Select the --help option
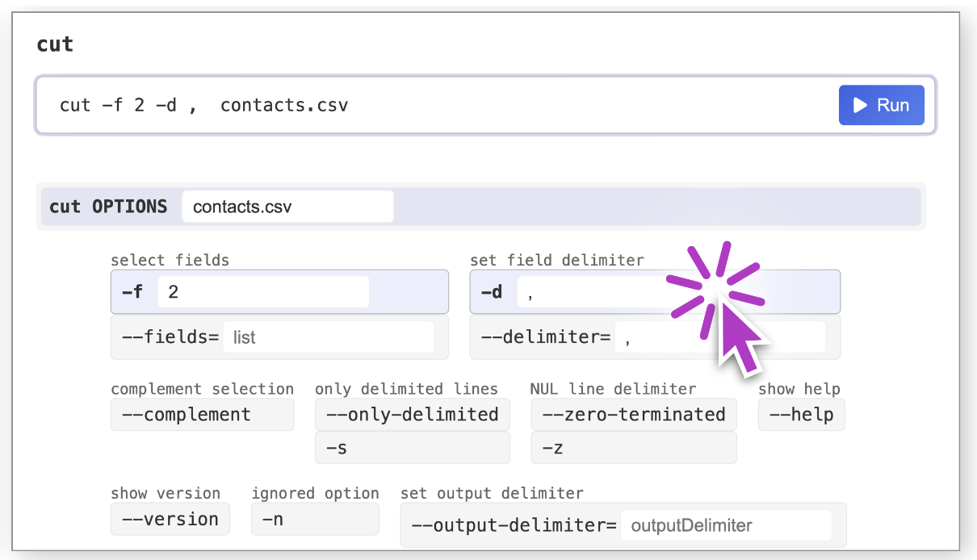 pos(801,415)
